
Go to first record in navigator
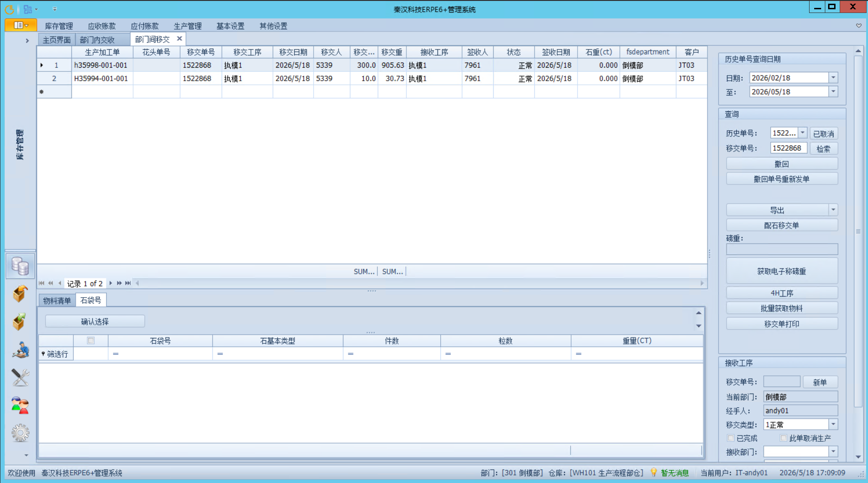tap(42, 283)
